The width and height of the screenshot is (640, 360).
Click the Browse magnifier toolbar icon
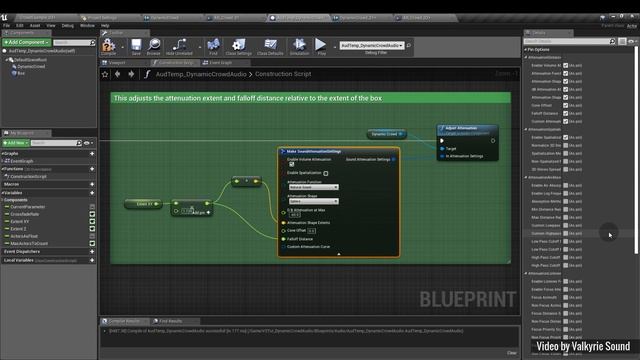tap(153, 45)
